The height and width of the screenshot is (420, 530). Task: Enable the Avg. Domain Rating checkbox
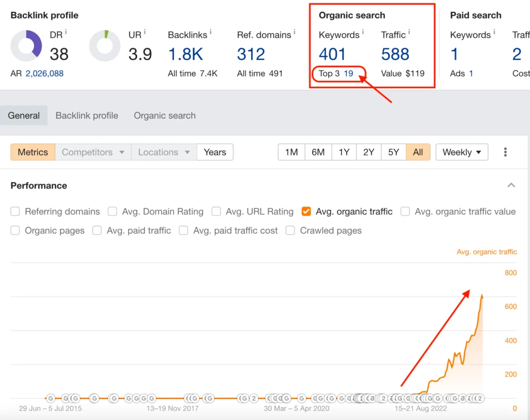[112, 212]
